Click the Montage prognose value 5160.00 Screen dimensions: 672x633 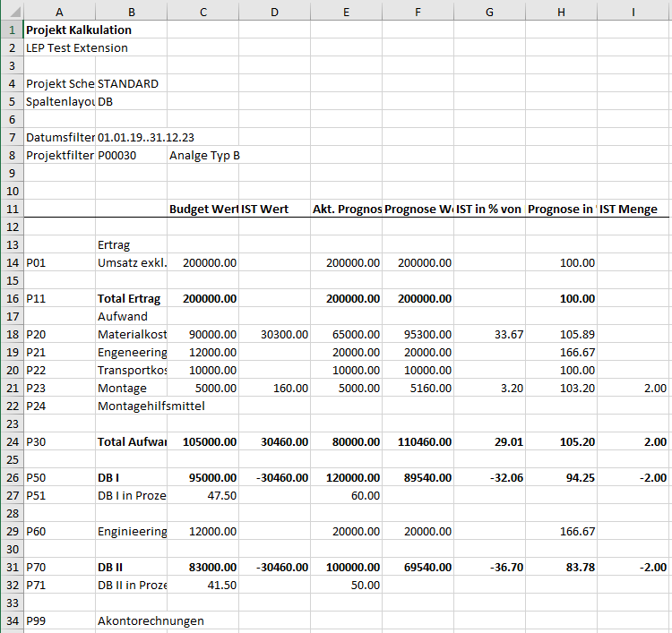point(418,388)
